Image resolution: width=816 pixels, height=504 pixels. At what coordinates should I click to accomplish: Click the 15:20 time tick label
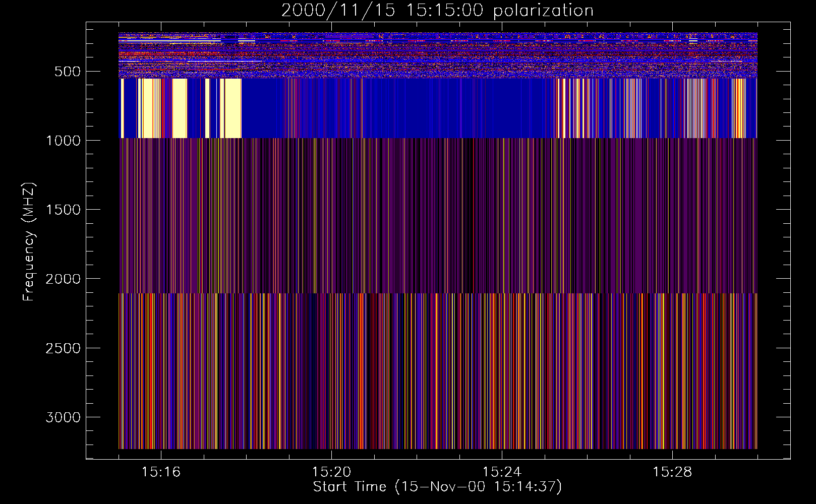point(331,472)
